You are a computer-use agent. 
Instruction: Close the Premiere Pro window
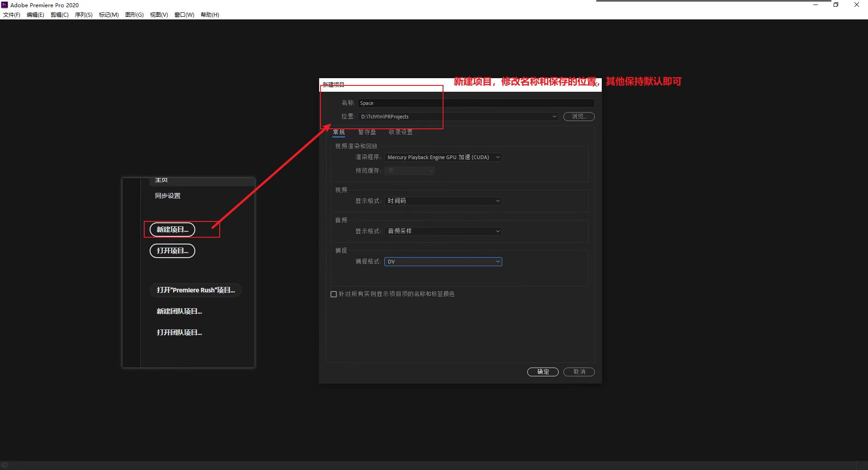pos(857,5)
